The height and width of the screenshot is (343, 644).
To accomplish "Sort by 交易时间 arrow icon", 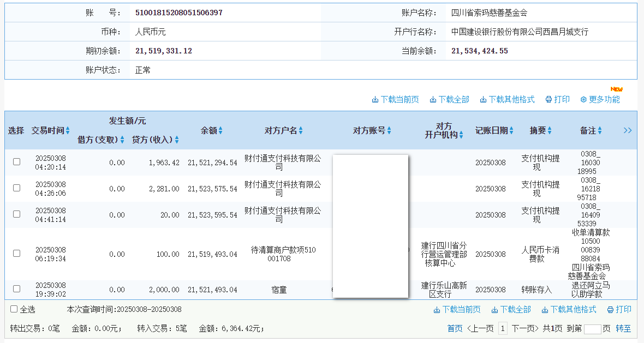I will [68, 131].
